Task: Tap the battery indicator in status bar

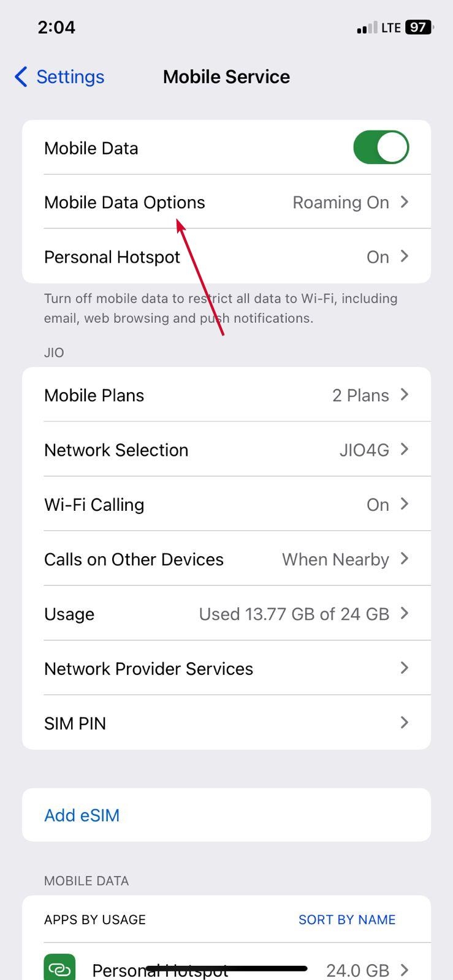Action: pyautogui.click(x=419, y=28)
